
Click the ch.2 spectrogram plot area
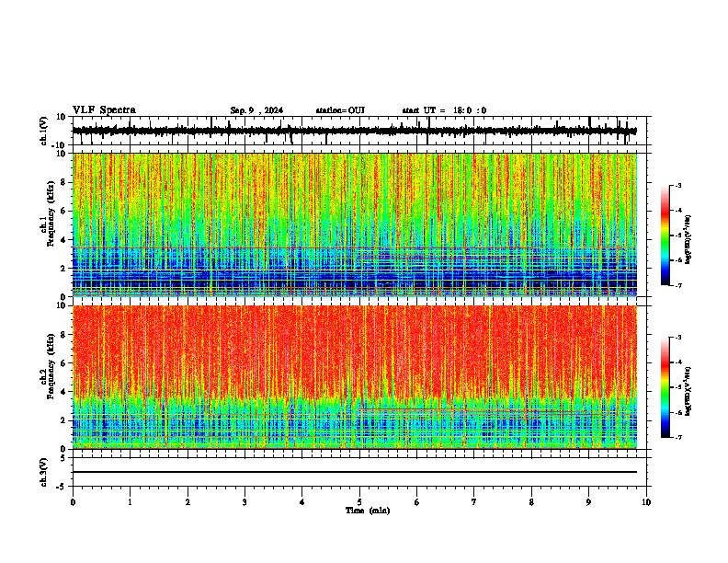coord(354,377)
